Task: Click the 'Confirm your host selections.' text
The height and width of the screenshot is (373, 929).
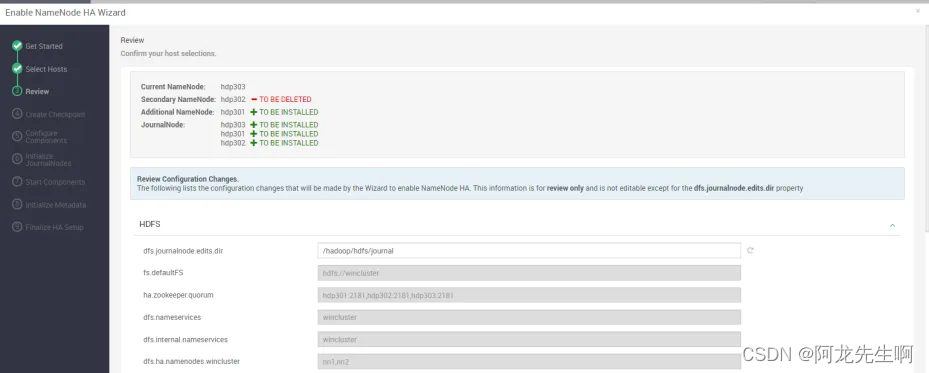Action: pyautogui.click(x=168, y=53)
